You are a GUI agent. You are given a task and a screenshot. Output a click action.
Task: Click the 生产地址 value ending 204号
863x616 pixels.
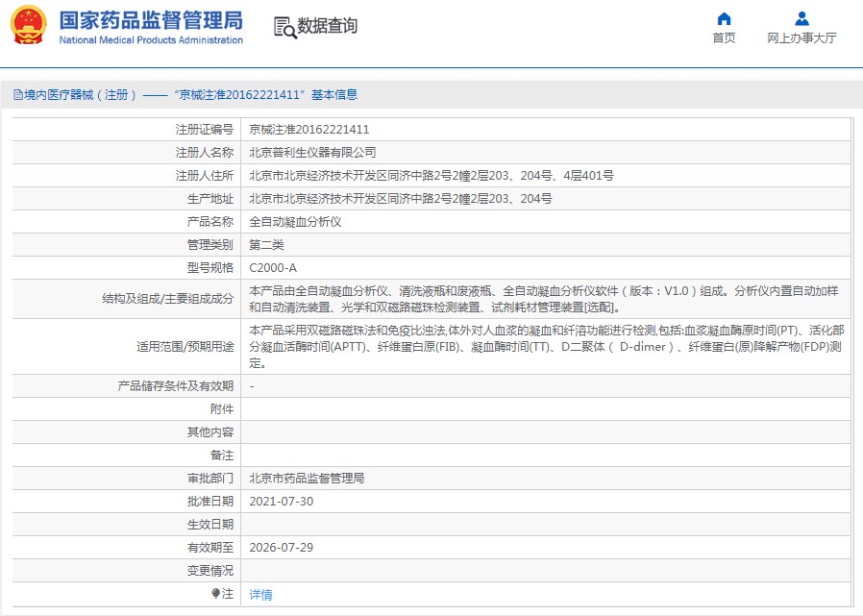[401, 199]
